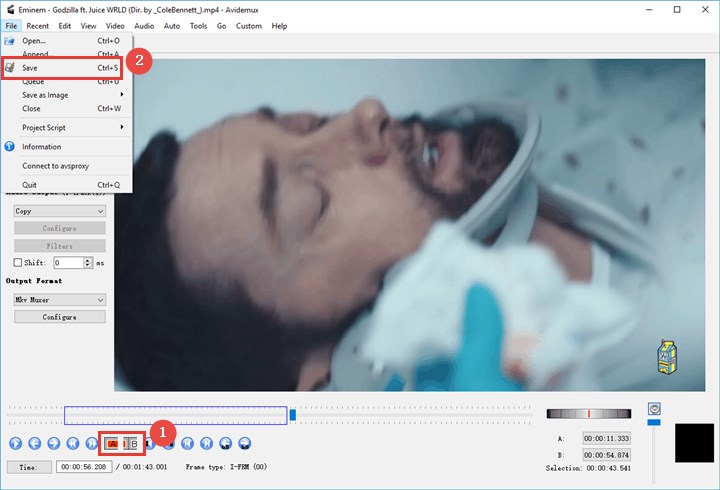Go to the first frame
The width and height of the screenshot is (720, 490).
click(x=187, y=443)
